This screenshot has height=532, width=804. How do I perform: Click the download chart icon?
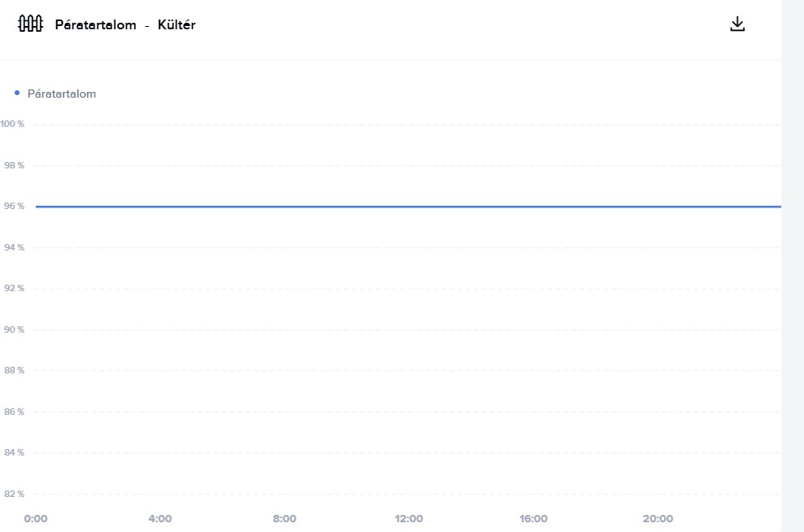(x=737, y=24)
